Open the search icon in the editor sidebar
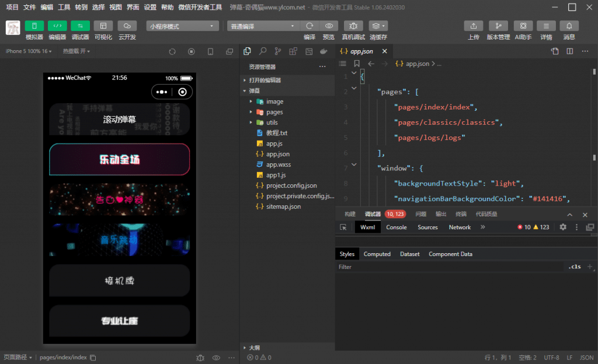 pos(263,51)
